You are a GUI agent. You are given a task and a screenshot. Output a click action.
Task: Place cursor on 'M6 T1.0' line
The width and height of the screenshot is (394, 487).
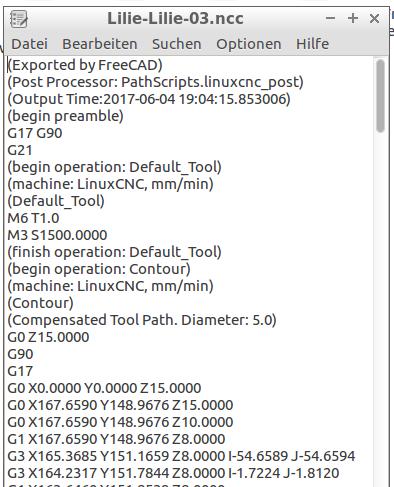(33, 218)
